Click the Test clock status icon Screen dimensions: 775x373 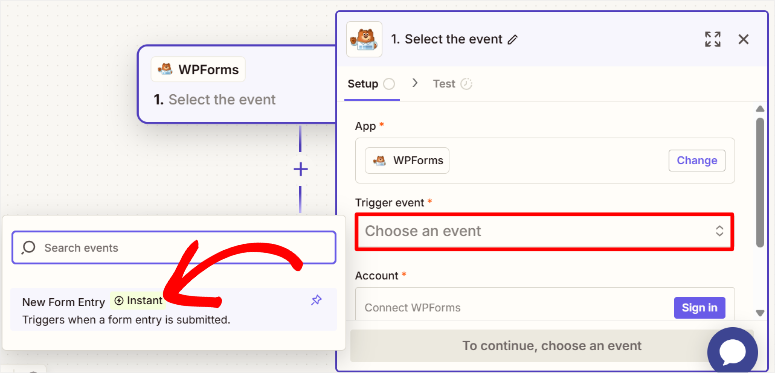[466, 84]
